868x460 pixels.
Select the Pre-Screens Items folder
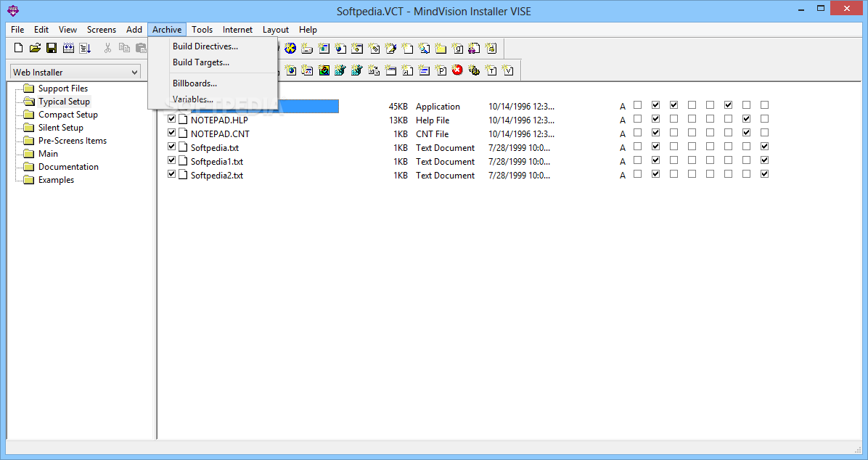(x=73, y=141)
